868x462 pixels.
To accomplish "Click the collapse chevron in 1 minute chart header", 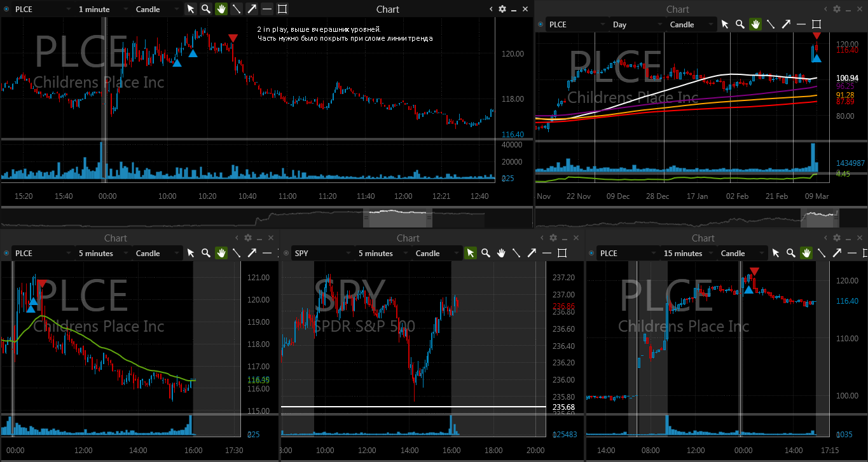I will (491, 9).
